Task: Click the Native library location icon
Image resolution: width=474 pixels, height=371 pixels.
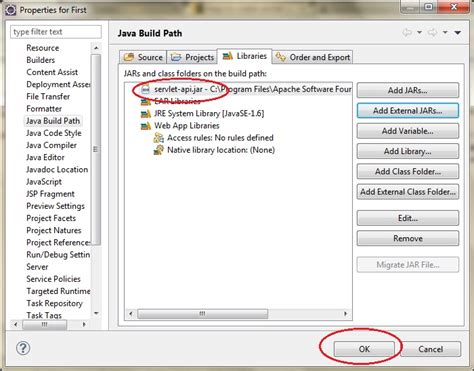Action: coord(159,150)
